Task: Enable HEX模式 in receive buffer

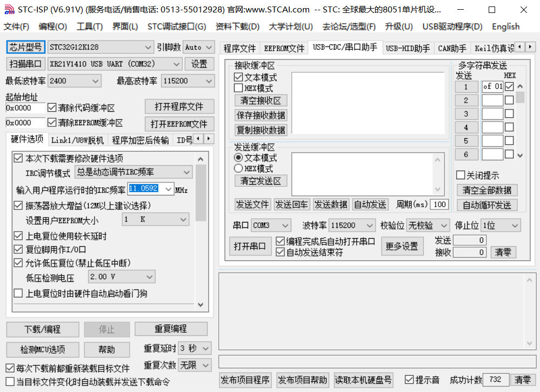Action: click(238, 88)
